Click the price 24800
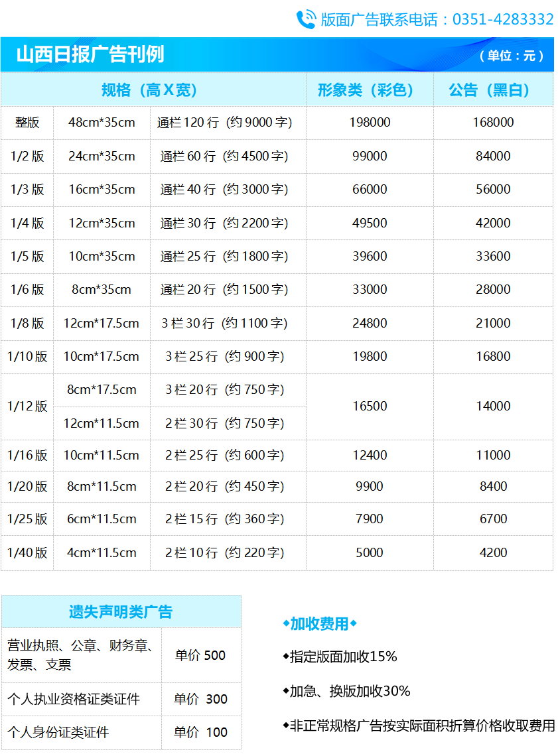Screen dimensions: 558x756 pyautogui.click(x=370, y=324)
